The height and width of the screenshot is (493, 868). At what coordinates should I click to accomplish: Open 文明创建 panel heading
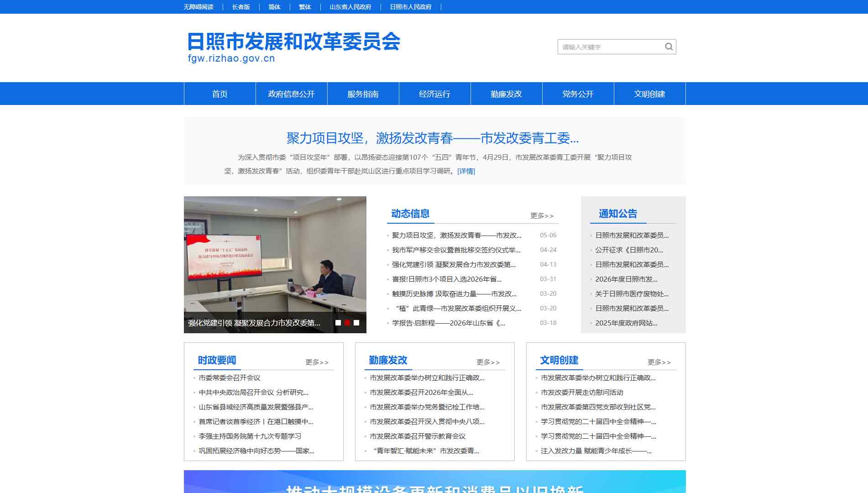coord(559,360)
